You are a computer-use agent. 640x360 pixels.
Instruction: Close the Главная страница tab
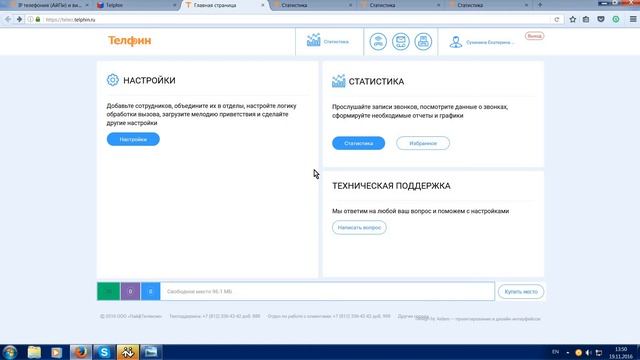(x=262, y=5)
